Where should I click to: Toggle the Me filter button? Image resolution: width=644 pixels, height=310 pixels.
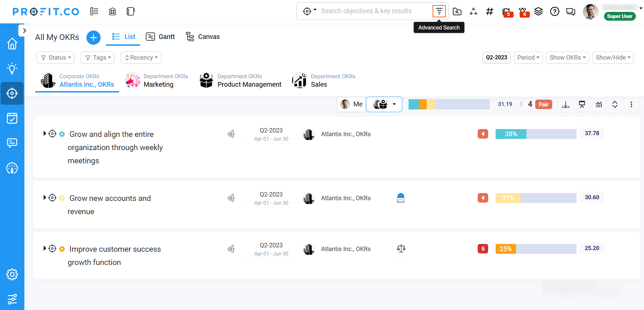pyautogui.click(x=351, y=104)
